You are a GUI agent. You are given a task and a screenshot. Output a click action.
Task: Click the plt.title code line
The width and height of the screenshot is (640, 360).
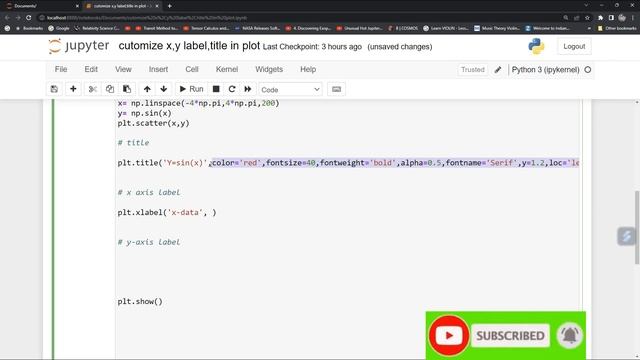pyautogui.click(x=348, y=163)
